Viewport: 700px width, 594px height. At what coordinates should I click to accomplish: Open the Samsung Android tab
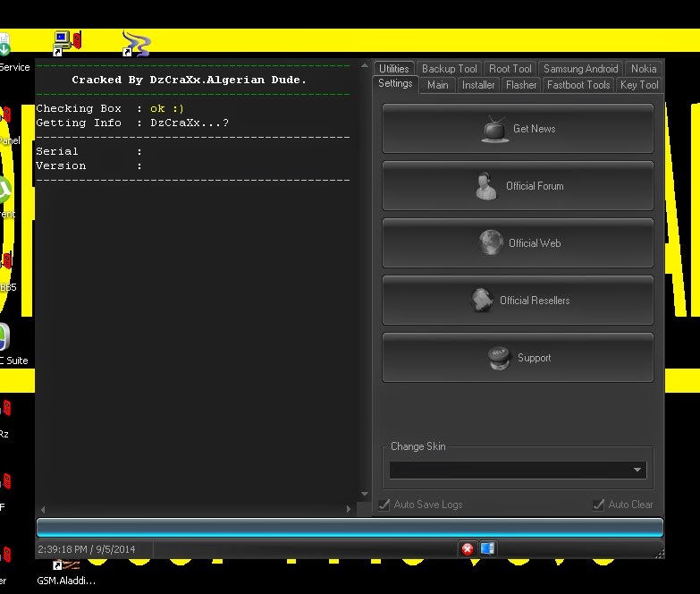click(580, 69)
